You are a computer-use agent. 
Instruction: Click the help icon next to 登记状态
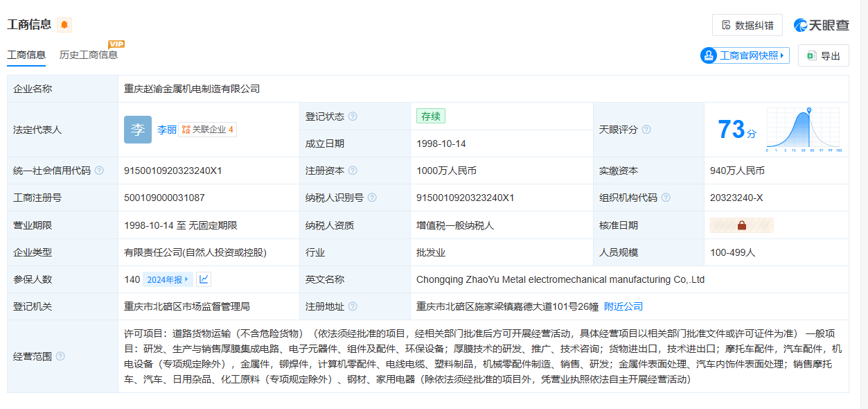tap(353, 116)
